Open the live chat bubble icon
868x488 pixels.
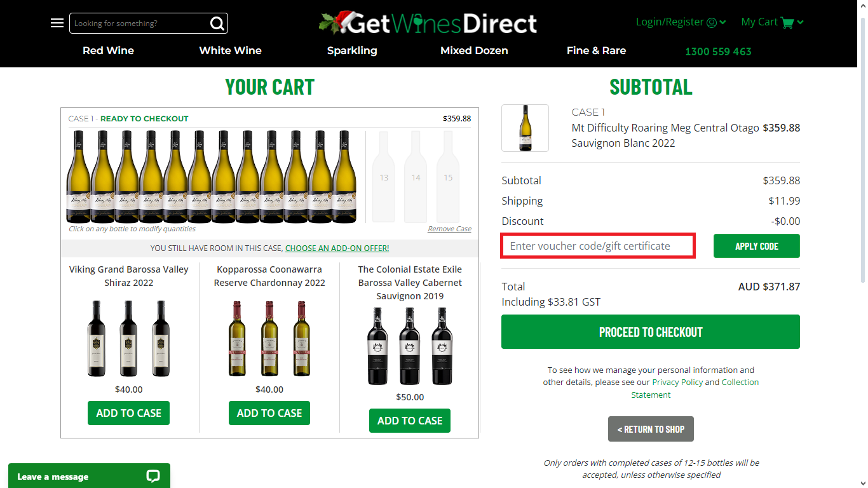pyautogui.click(x=153, y=475)
